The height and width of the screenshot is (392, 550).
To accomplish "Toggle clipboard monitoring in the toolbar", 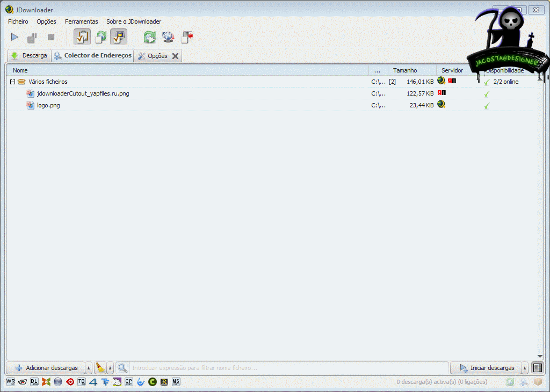I will (x=82, y=37).
